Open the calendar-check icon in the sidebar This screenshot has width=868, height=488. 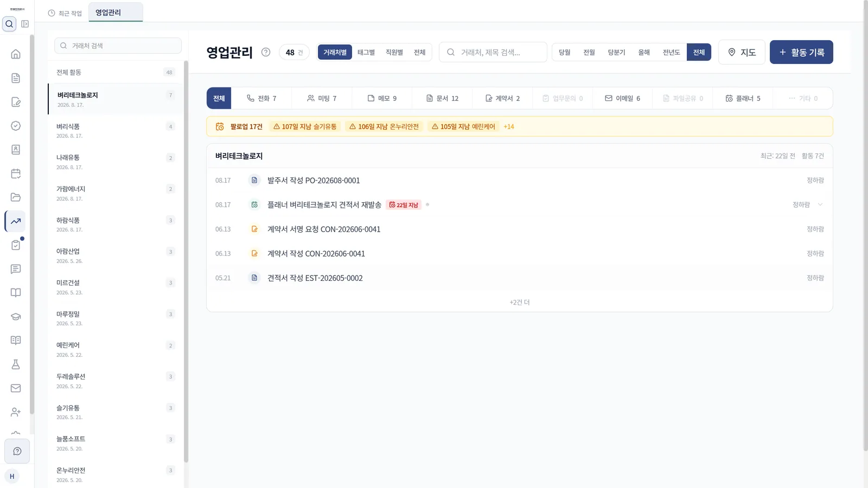16,174
